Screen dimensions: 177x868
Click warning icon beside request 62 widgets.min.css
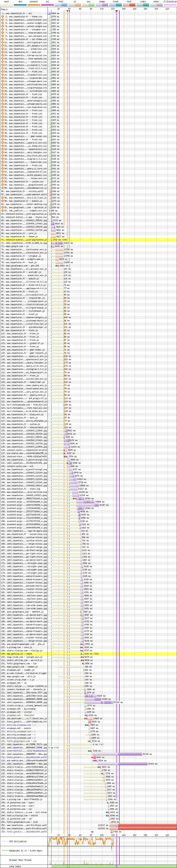coord(3,211)
